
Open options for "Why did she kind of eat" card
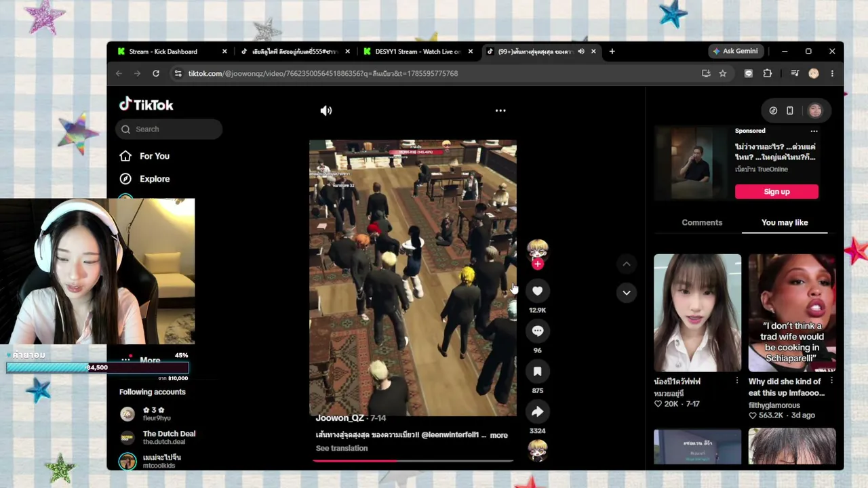tap(831, 381)
